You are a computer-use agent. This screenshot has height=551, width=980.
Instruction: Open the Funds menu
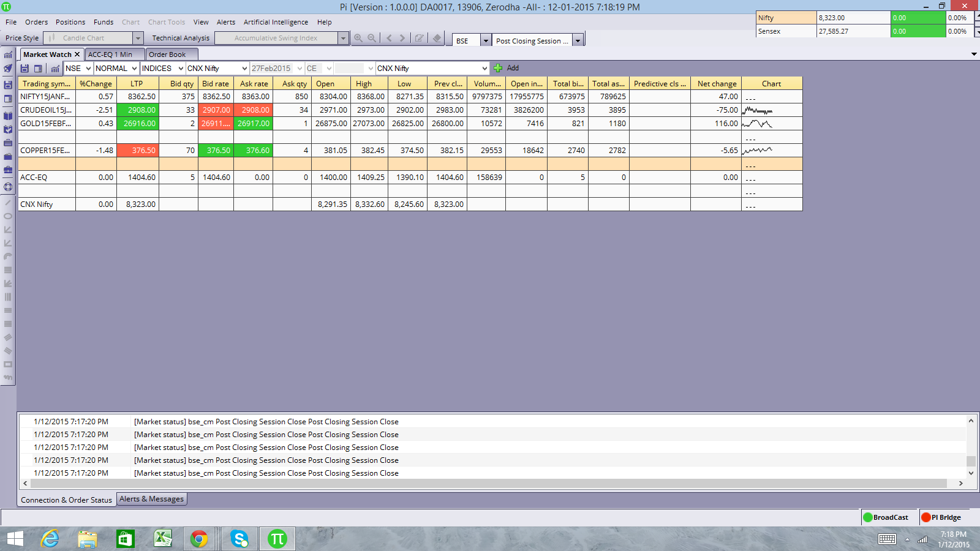tap(104, 22)
